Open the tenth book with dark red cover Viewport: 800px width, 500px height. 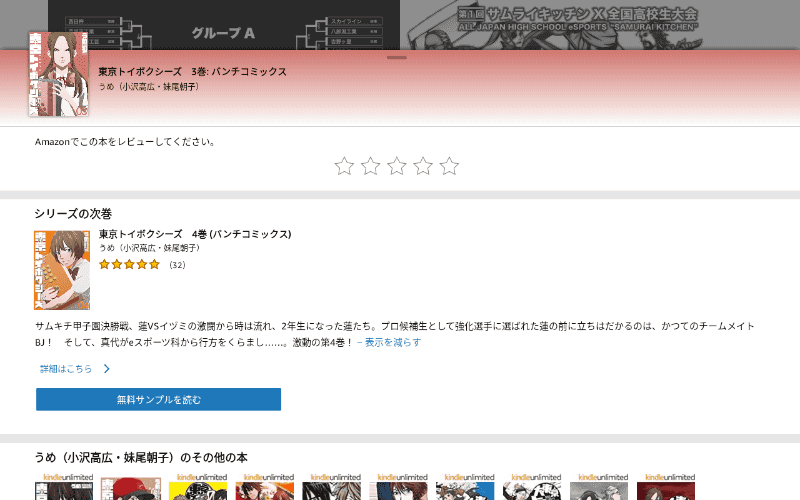[666, 487]
